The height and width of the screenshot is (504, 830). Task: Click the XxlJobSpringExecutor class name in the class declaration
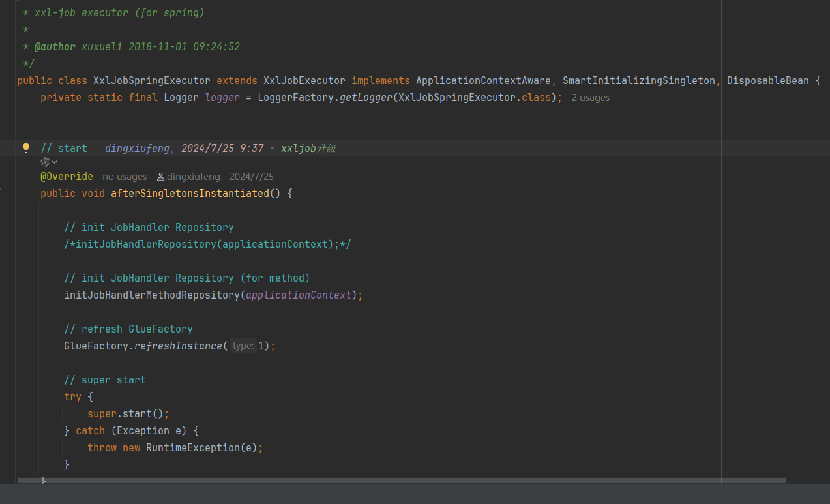(x=152, y=81)
